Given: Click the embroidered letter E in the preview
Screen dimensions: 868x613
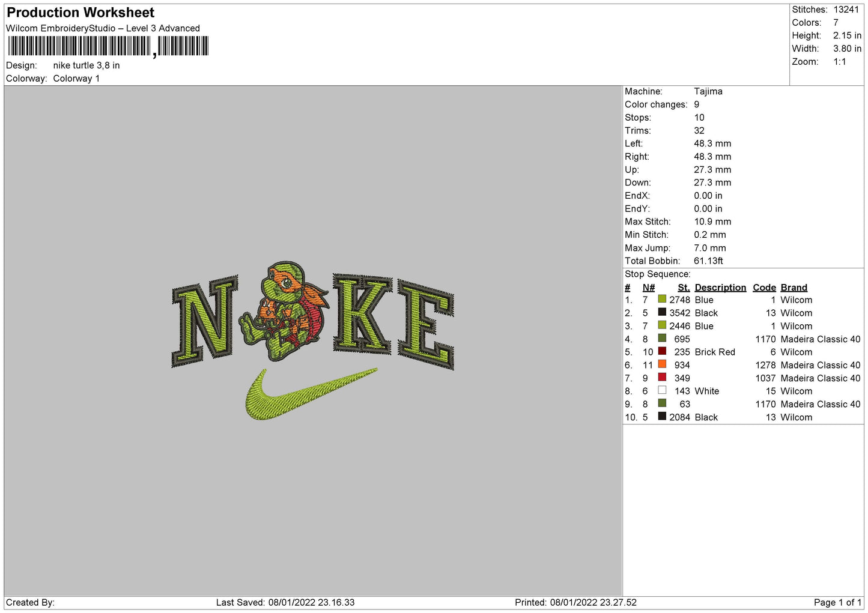Looking at the screenshot, I should [x=425, y=324].
